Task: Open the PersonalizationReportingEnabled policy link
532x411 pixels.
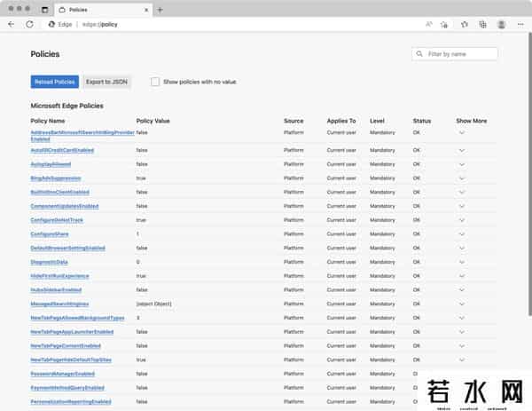Action: [x=71, y=401]
